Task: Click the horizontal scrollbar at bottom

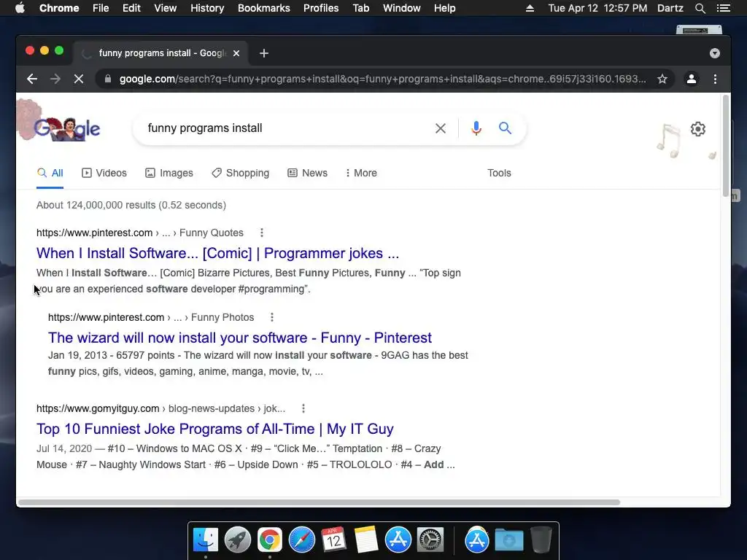Action: [320, 502]
